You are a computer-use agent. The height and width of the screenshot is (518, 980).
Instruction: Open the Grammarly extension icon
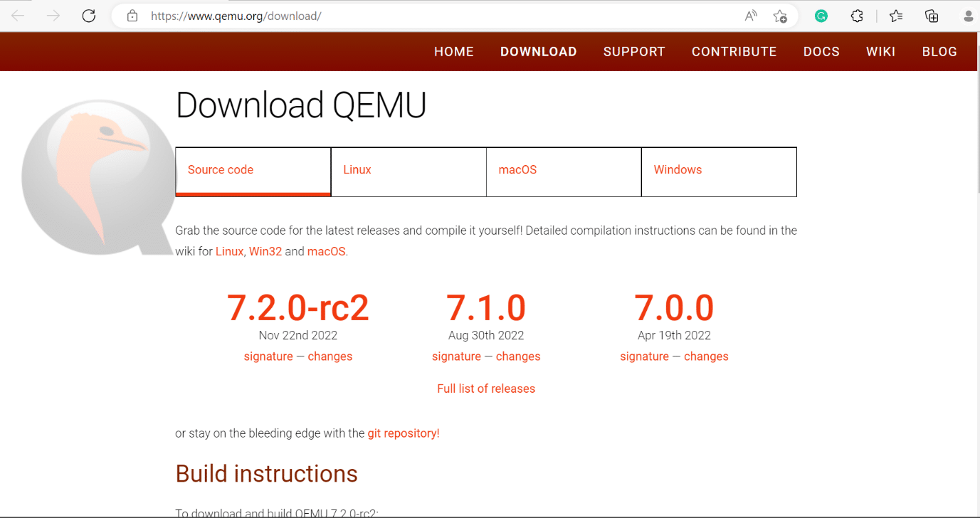(821, 16)
